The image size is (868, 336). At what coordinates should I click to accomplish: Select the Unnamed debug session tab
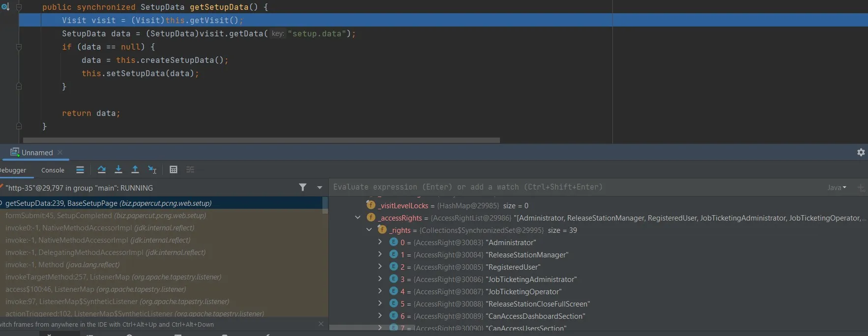pos(37,152)
